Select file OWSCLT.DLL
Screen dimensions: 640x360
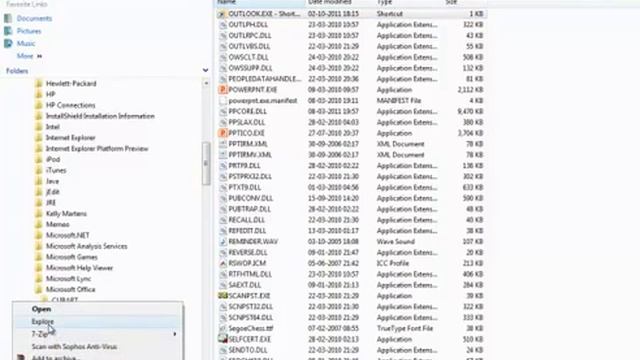pyautogui.click(x=248, y=57)
